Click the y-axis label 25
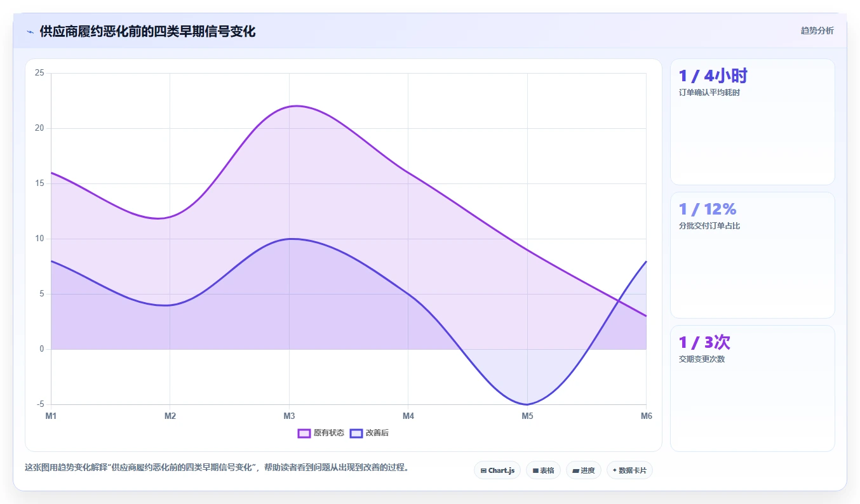 pos(39,73)
